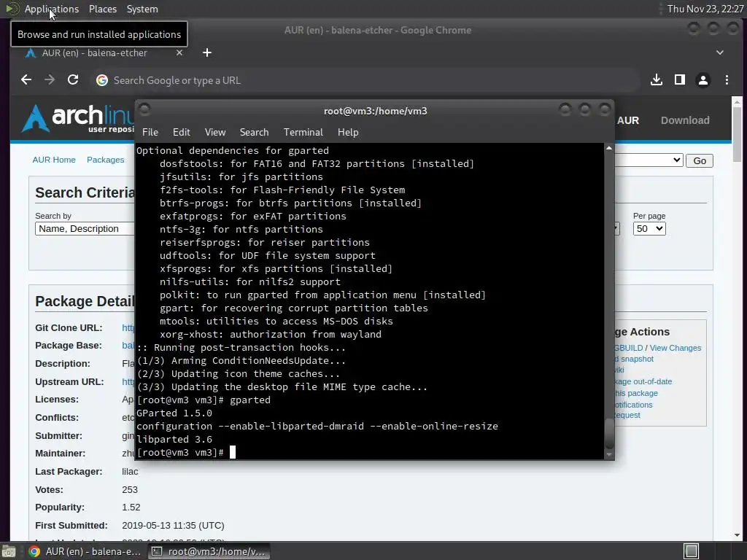This screenshot has width=747, height=560.
Task: Click the package out-of-date link
Action: [643, 381]
